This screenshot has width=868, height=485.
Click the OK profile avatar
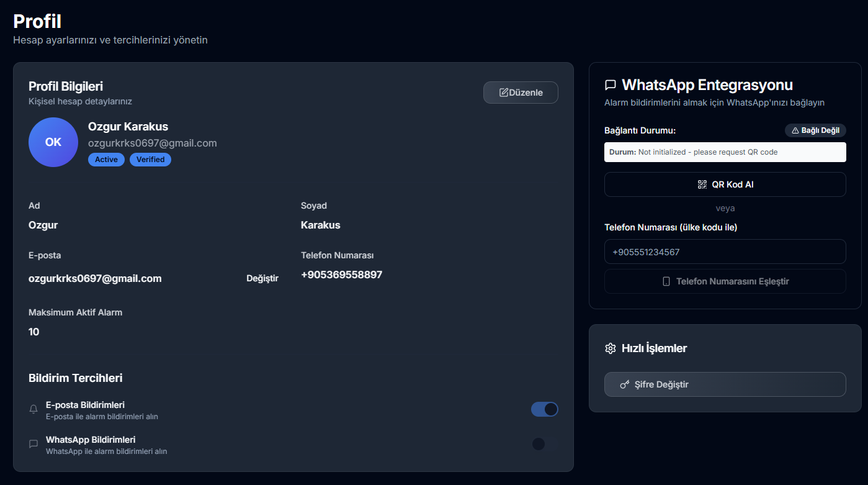click(53, 142)
